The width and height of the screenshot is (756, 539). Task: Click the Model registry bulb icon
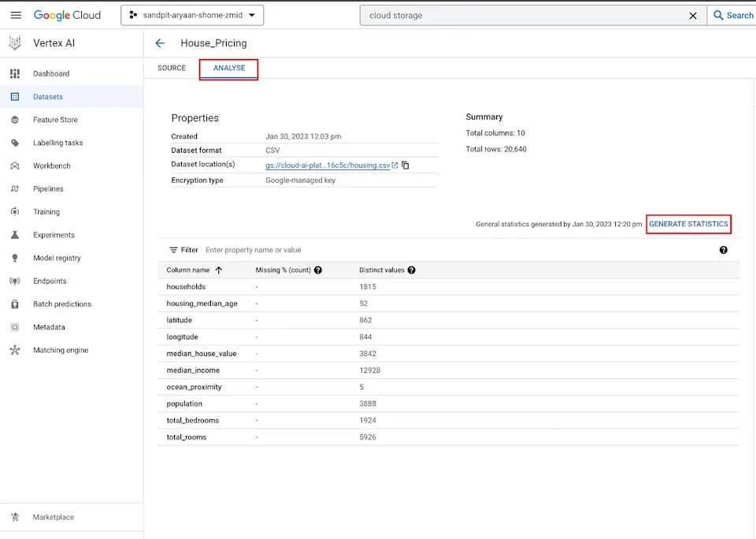point(15,258)
